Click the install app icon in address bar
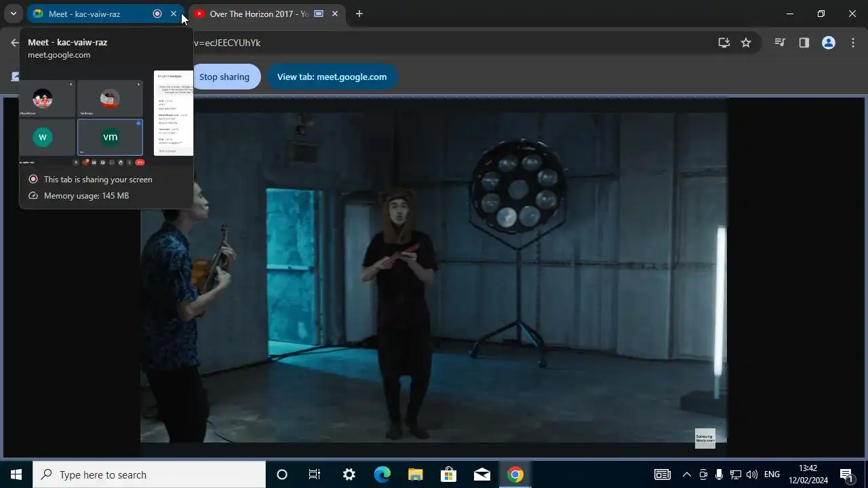This screenshot has width=868, height=488. [724, 43]
